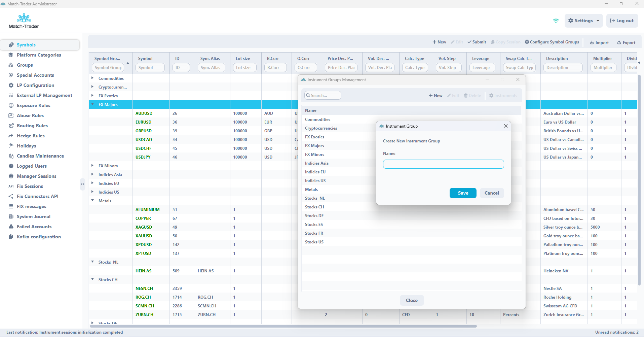Viewport: 644px width, 337px height.
Task: Click the Kafka configuration icon
Action: pyautogui.click(x=11, y=237)
